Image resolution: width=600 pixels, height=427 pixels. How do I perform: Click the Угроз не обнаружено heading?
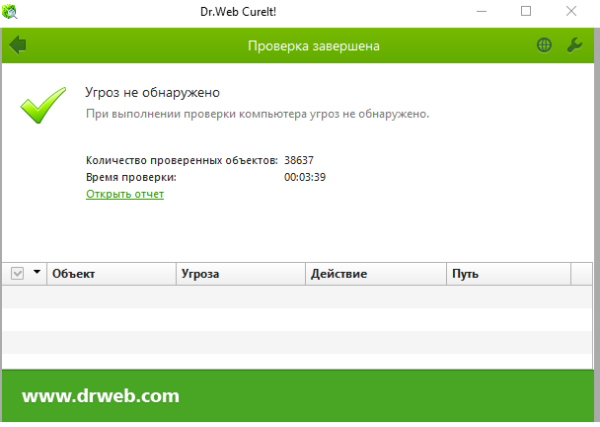(x=152, y=93)
